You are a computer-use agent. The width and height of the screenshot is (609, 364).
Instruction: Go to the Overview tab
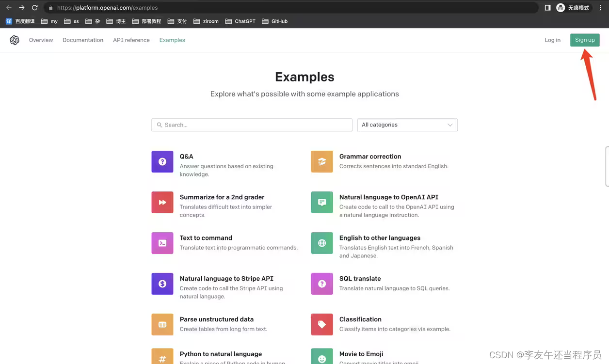pyautogui.click(x=41, y=40)
